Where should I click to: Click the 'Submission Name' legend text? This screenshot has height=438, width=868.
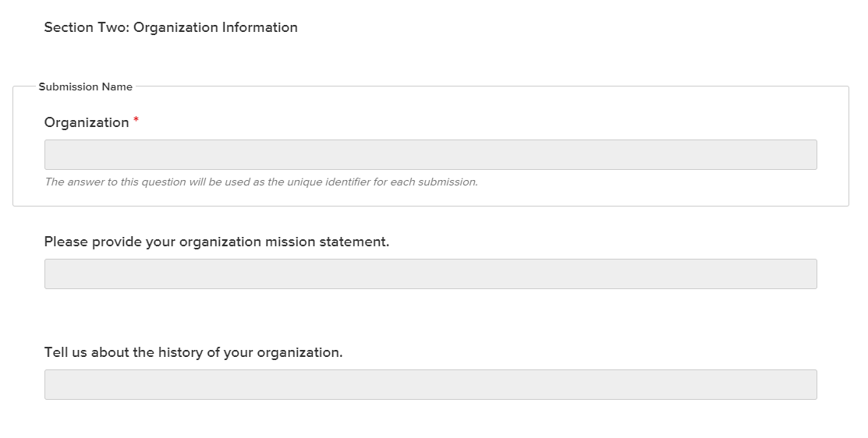86,87
